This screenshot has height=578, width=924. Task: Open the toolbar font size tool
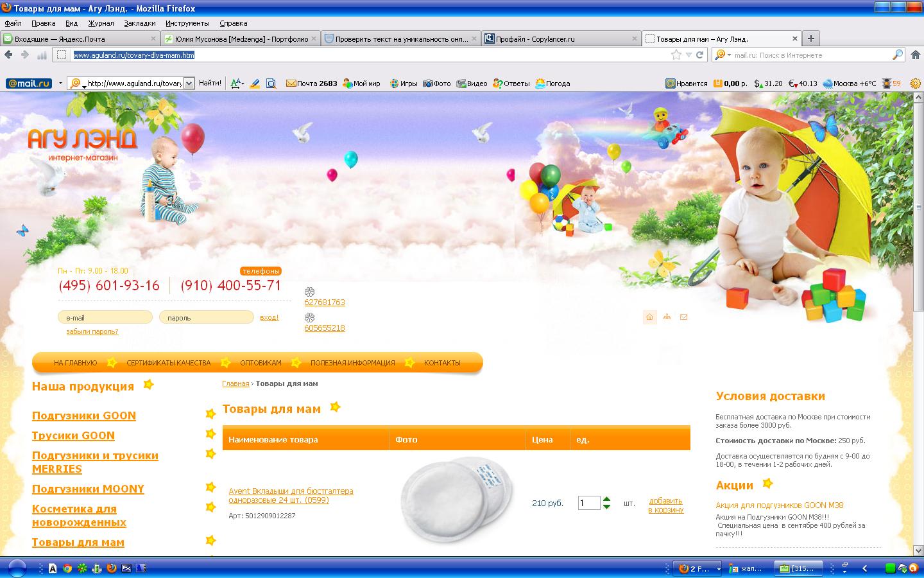pyautogui.click(x=237, y=83)
